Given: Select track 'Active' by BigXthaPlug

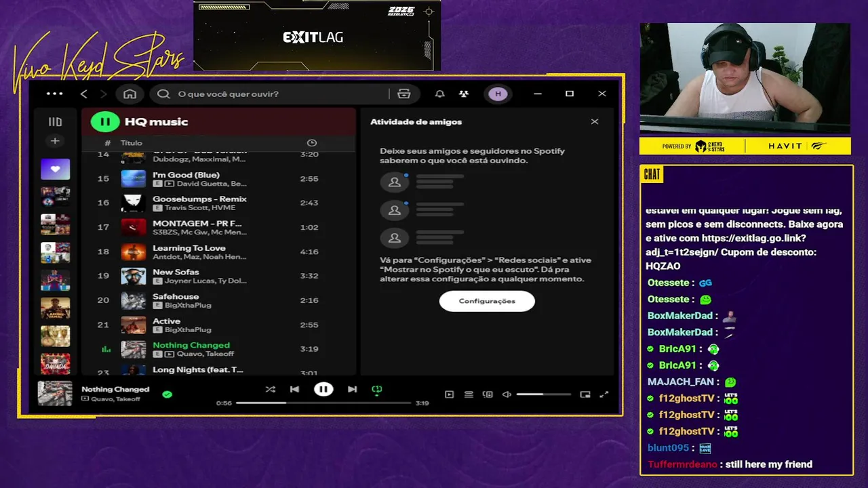Looking at the screenshot, I should point(218,325).
